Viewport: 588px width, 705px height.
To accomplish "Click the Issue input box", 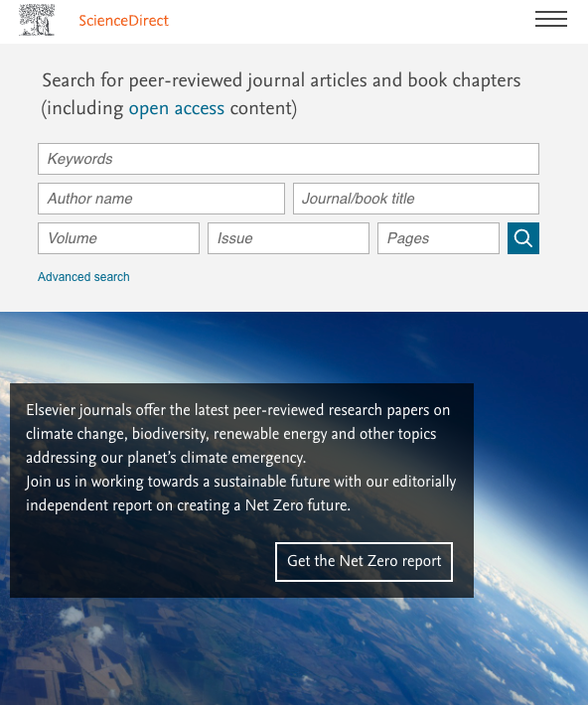I will (288, 238).
